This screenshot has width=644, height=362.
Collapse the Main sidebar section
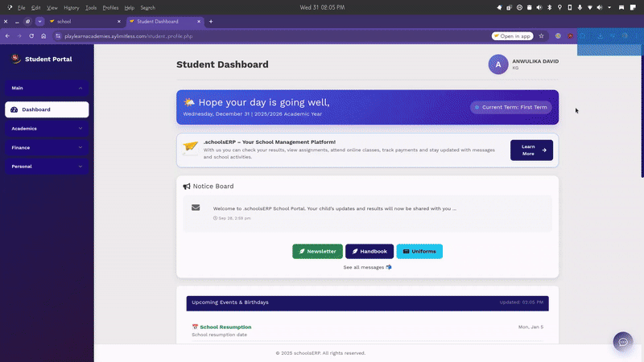click(x=47, y=88)
